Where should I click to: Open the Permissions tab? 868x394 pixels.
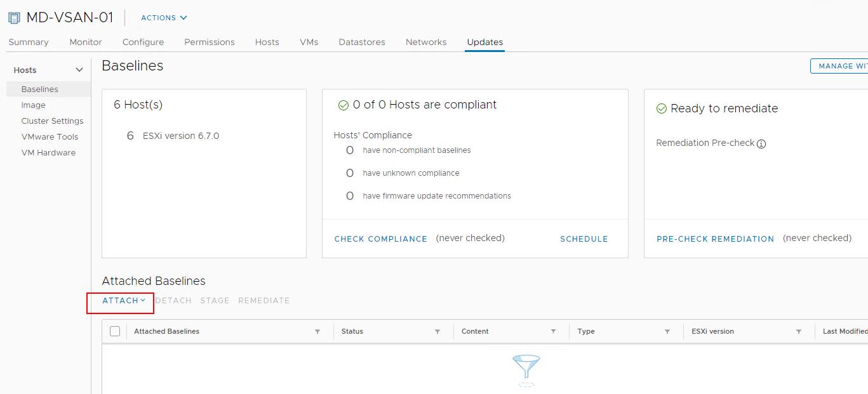coord(210,42)
